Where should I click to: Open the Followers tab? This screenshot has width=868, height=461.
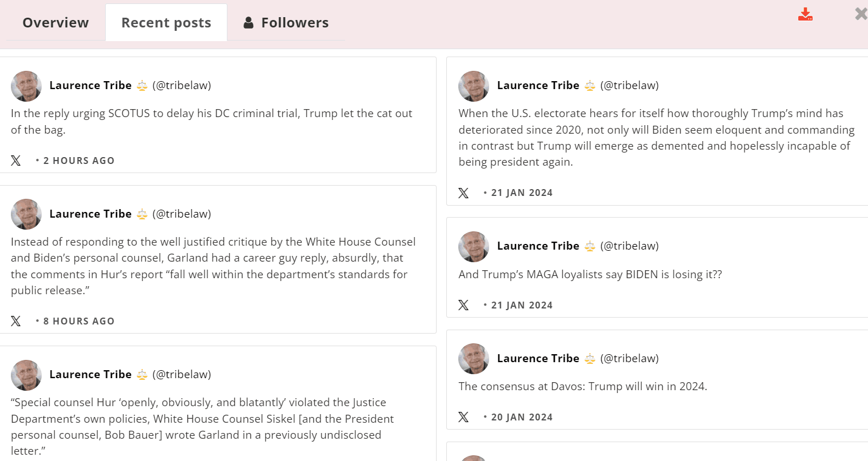[x=286, y=23]
